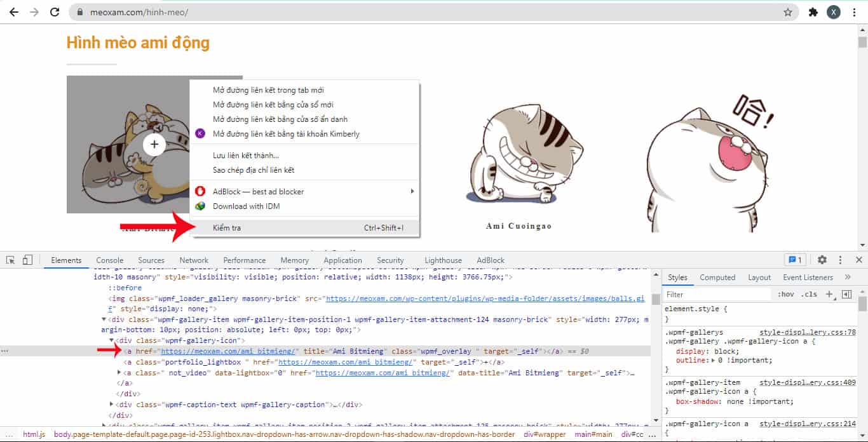Open the DevTools three-dot customize menu
Image resolution: width=868 pixels, height=442 pixels.
[x=840, y=260]
